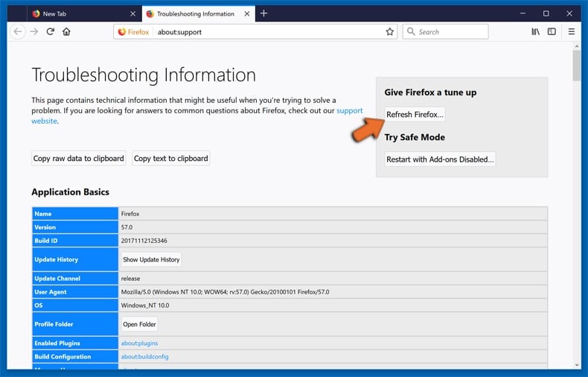Toggle the sidebar view icon
Screen dimensions: 588x377
coord(552,32)
